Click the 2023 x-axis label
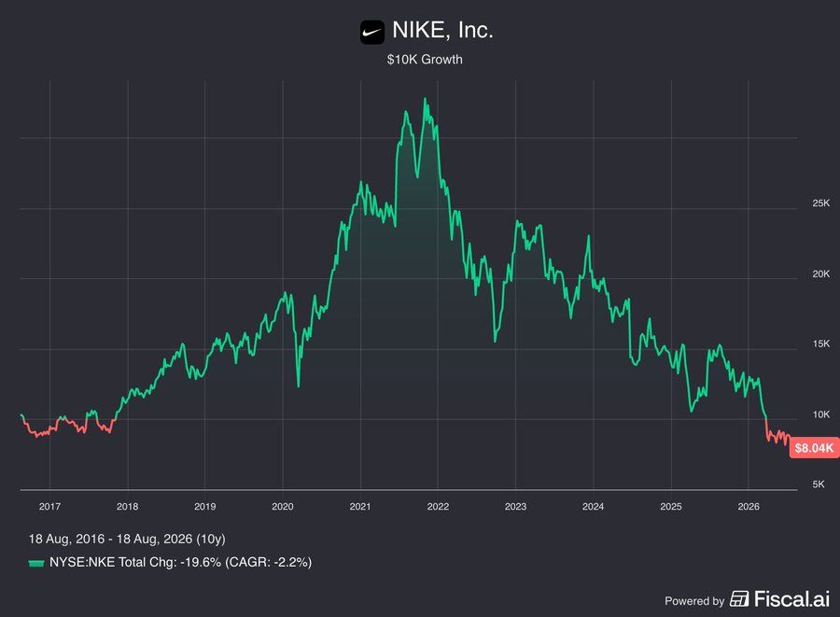 point(516,507)
